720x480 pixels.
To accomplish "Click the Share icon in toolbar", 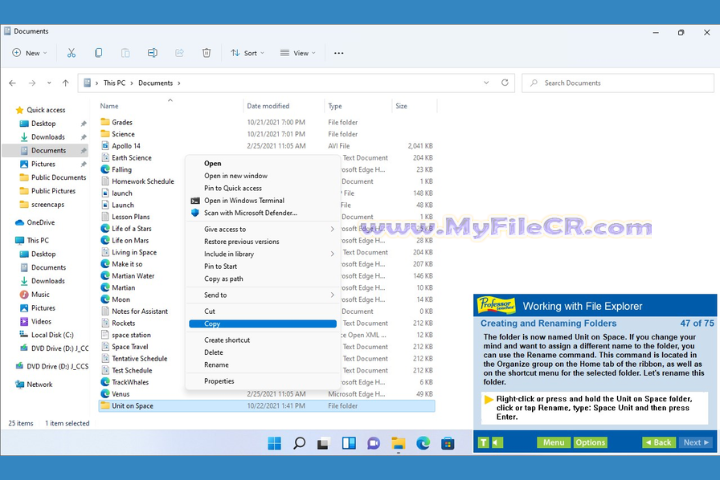I will pos(180,53).
